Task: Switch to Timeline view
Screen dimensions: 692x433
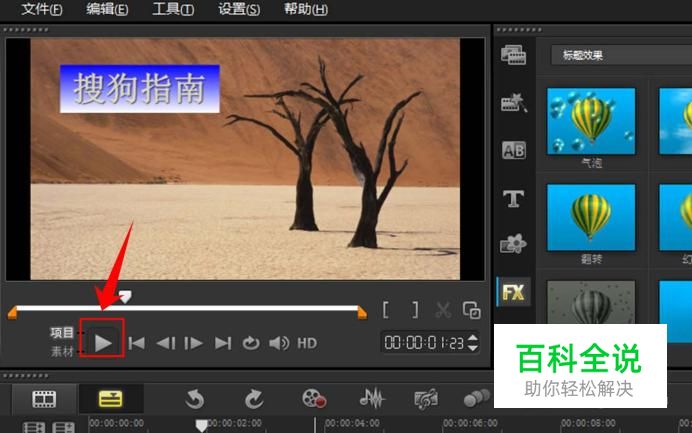Action: (x=110, y=399)
